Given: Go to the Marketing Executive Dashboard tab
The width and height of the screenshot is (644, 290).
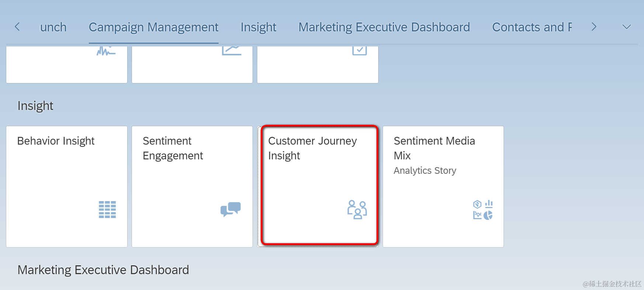Looking at the screenshot, I should pyautogui.click(x=384, y=27).
